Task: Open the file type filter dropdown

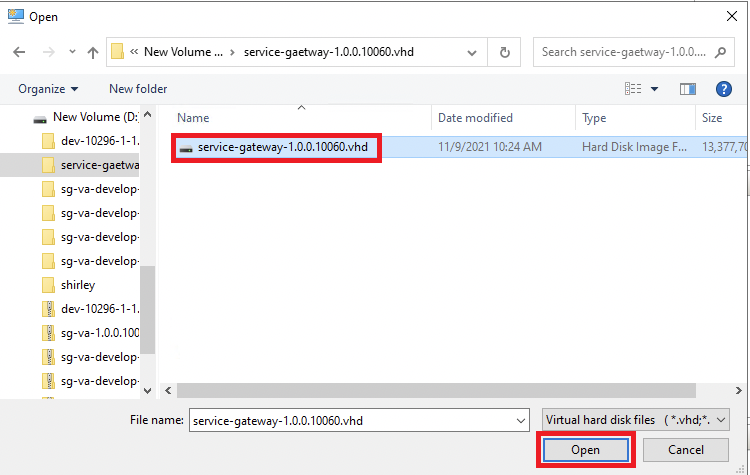Action: pos(635,420)
